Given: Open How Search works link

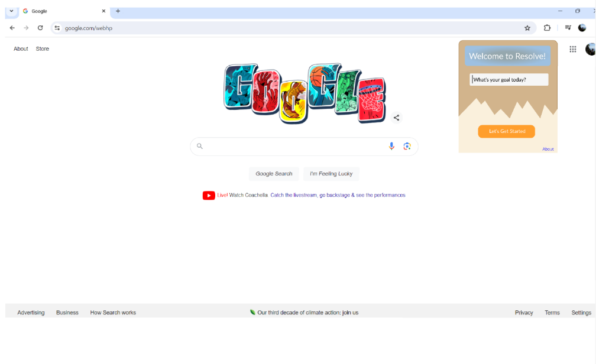Looking at the screenshot, I should (x=113, y=313).
